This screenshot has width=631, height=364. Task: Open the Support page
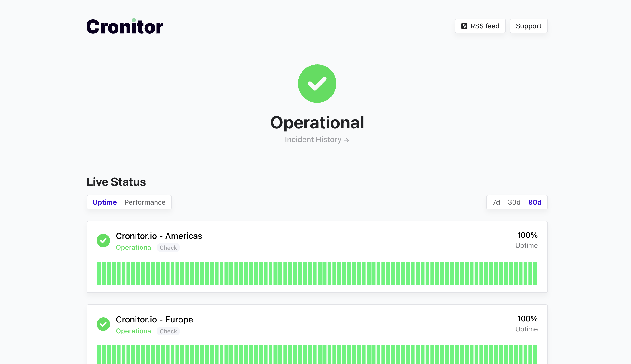pyautogui.click(x=528, y=26)
